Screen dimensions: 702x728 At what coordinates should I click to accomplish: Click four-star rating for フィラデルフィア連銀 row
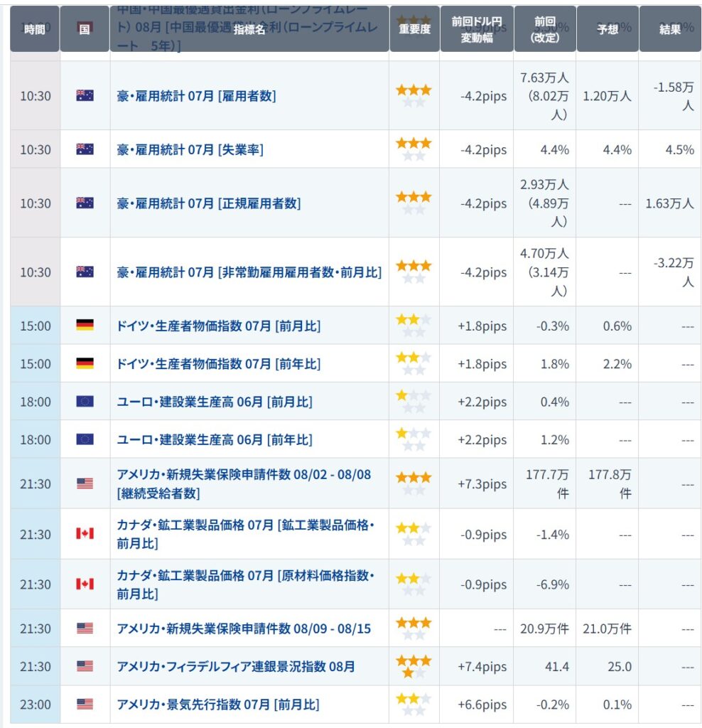(x=414, y=667)
